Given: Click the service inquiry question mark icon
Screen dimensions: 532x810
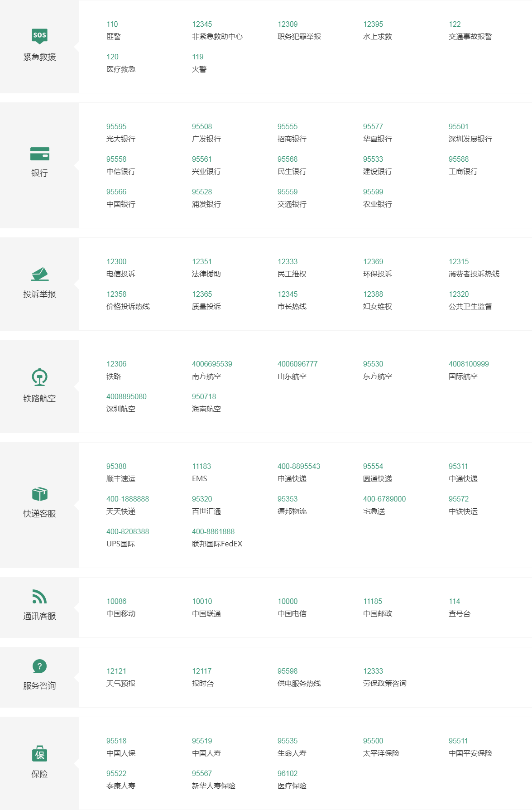Looking at the screenshot, I should click(x=39, y=666).
